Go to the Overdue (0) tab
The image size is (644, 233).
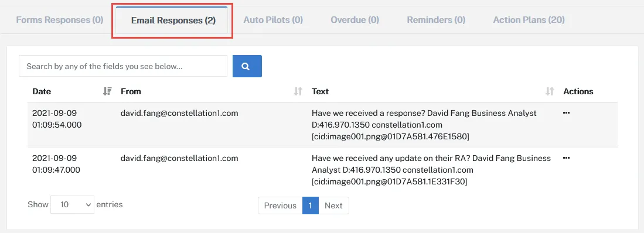click(x=355, y=20)
